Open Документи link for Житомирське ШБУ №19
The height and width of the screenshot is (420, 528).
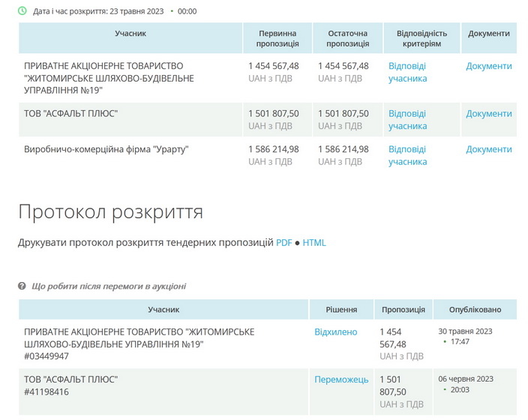488,66
